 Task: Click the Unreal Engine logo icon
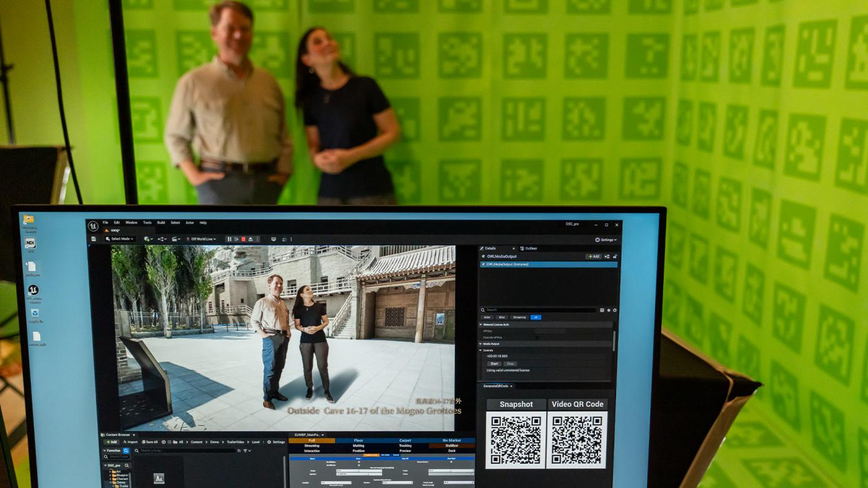[93, 226]
